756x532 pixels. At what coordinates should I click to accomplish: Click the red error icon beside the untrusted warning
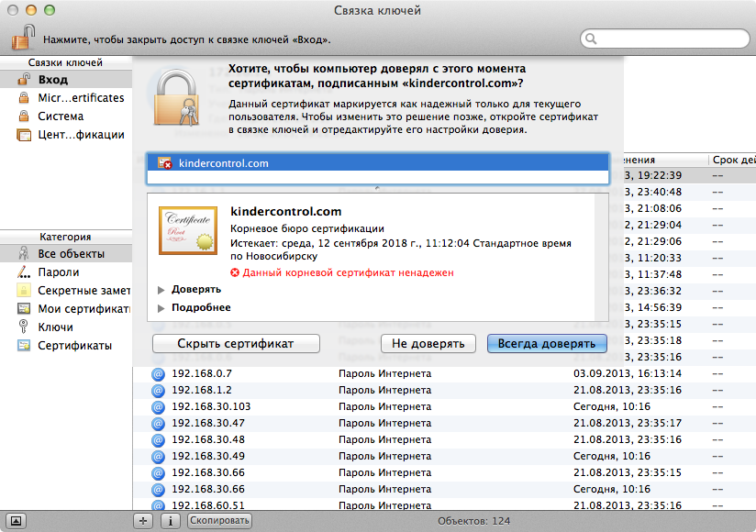tap(235, 272)
